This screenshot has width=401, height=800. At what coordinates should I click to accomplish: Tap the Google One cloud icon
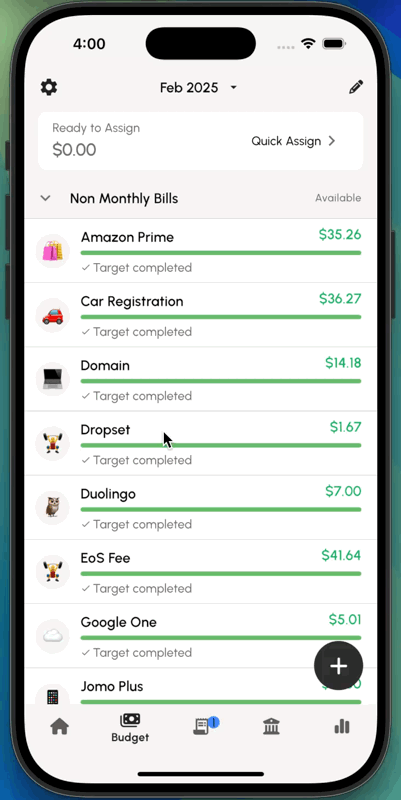53,636
